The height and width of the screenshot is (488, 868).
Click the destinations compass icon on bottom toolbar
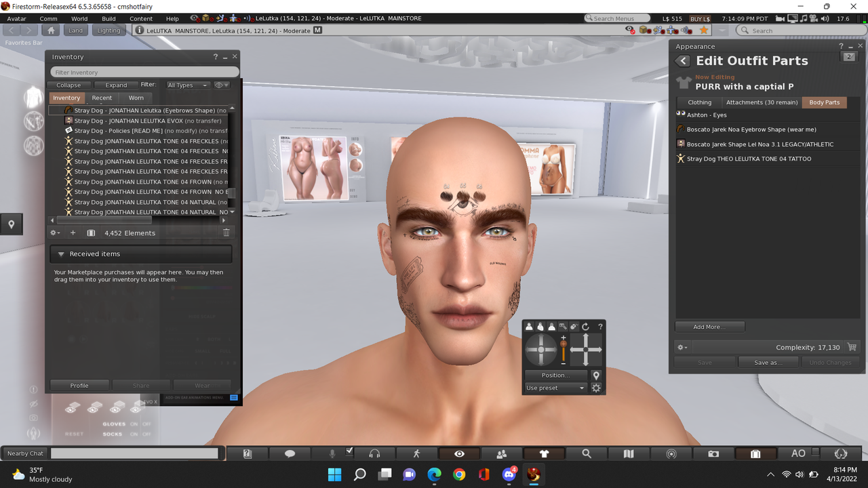[x=670, y=453]
